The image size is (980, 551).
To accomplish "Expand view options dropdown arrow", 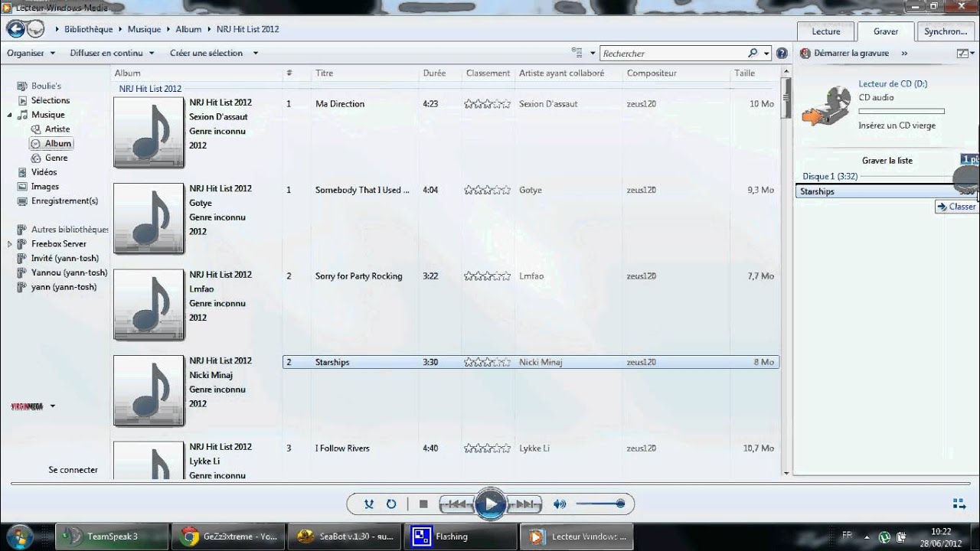I will click(x=593, y=53).
